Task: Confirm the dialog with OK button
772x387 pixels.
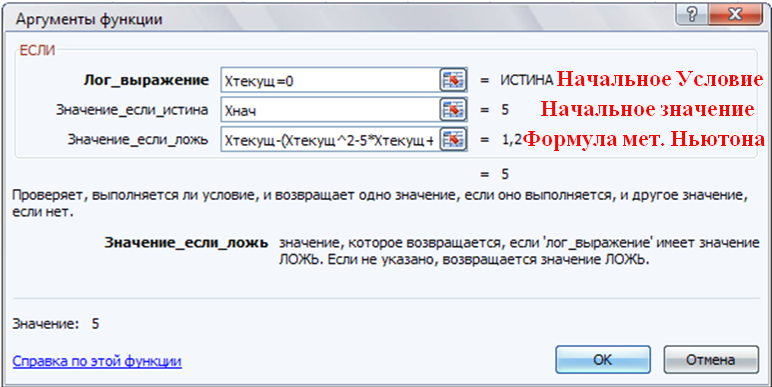Action: [x=603, y=359]
